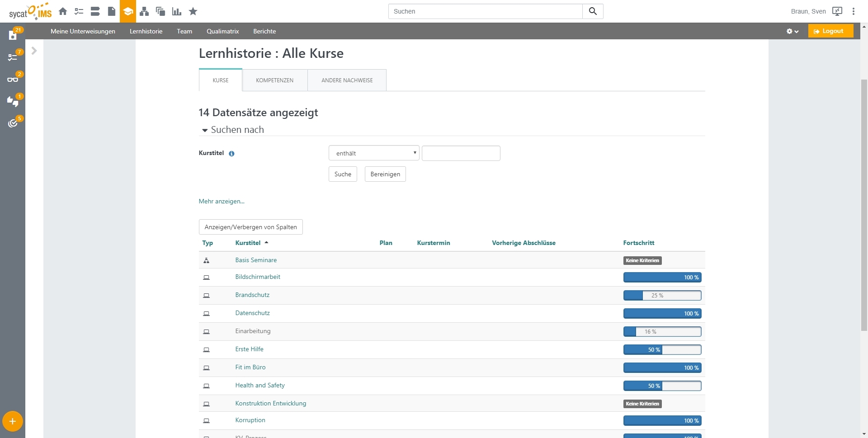This screenshot has width=868, height=438.
Task: Click the Brandschutz 25 % progress bar
Action: pyautogui.click(x=662, y=296)
